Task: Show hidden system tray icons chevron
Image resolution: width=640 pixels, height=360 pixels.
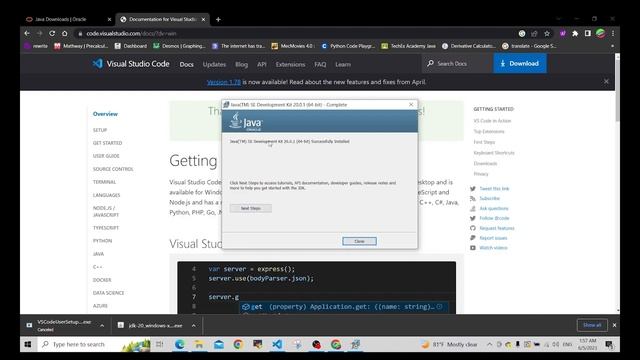Action: tap(489, 344)
